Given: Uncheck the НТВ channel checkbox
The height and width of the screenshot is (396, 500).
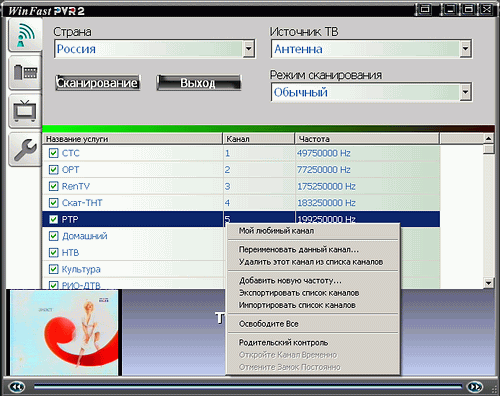Looking at the screenshot, I should pos(53,252).
